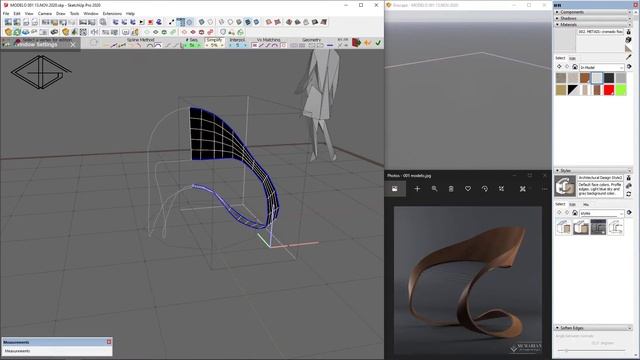This screenshot has height=360, width=640.
Task: Click the # Seg value field
Action: click(x=192, y=45)
